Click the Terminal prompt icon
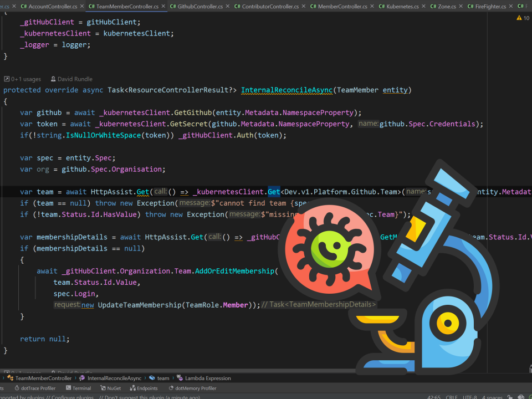532x399 pixels. pyautogui.click(x=69, y=388)
